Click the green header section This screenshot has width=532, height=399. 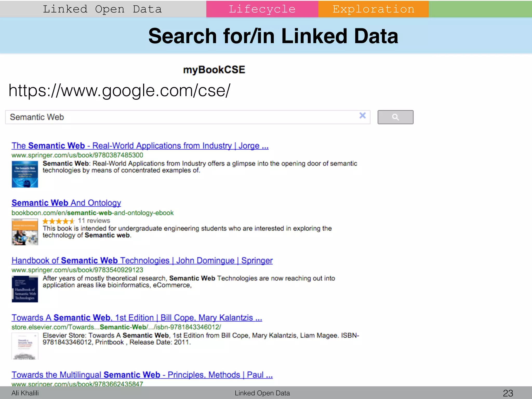[x=480, y=9]
